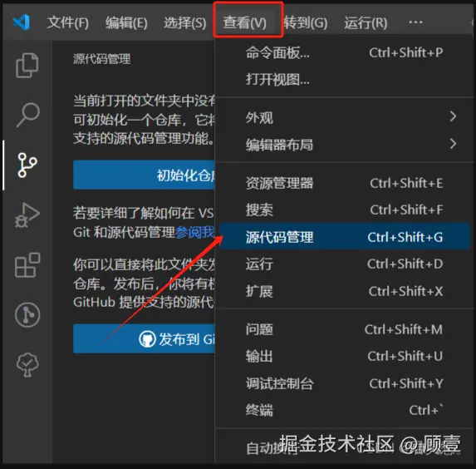Open the Search magnifier icon in activity bar
Image resolution: width=476 pixels, height=469 pixels.
[x=27, y=115]
